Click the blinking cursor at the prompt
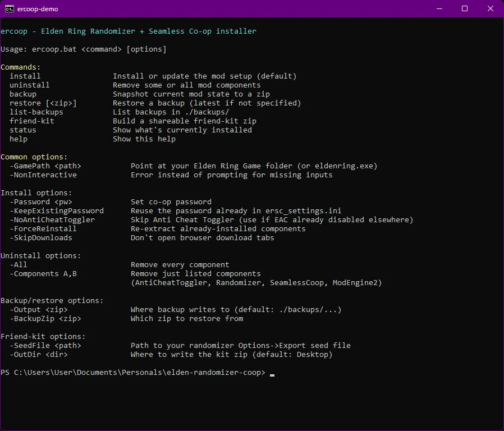The image size is (504, 431). 272,375
